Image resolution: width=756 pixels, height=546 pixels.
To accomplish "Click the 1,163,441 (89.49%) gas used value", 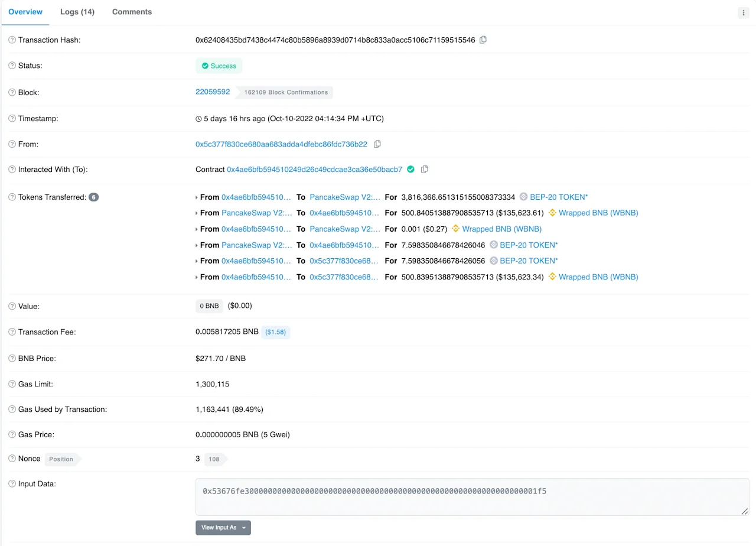I will pos(229,409).
